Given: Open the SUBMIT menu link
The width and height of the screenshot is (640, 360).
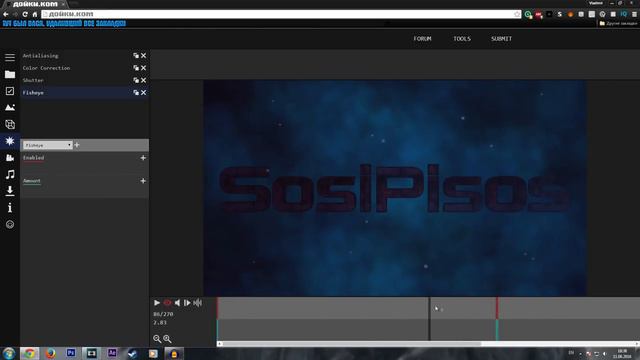Looking at the screenshot, I should pyautogui.click(x=501, y=39).
